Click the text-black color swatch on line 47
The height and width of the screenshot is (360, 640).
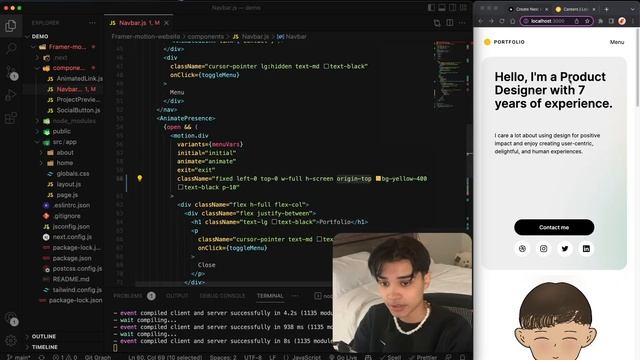click(326, 66)
